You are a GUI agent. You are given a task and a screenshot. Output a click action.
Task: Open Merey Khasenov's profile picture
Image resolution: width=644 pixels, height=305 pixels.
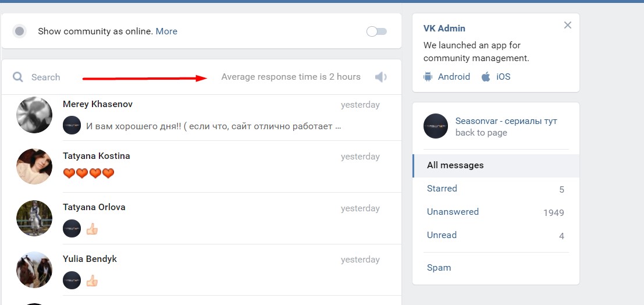[34, 115]
